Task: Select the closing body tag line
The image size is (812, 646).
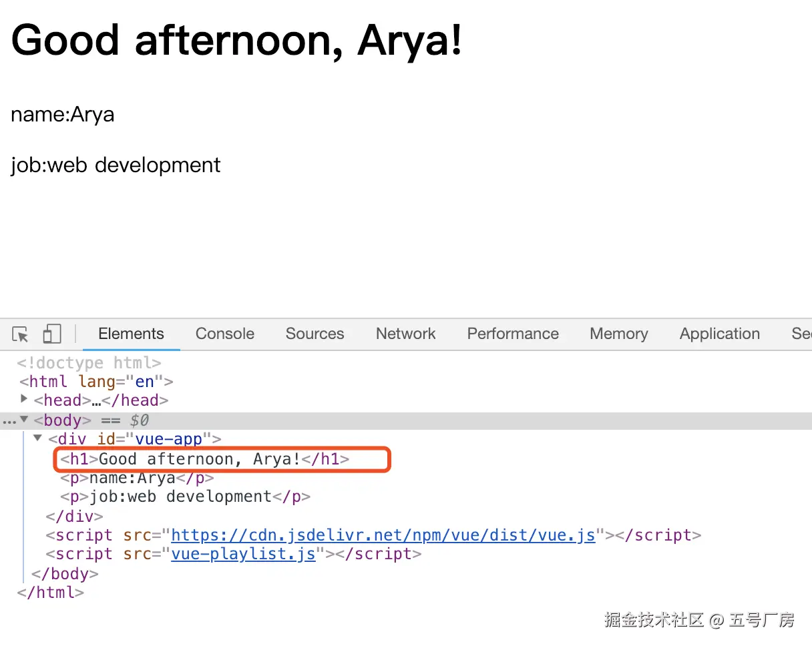Action: point(65,573)
